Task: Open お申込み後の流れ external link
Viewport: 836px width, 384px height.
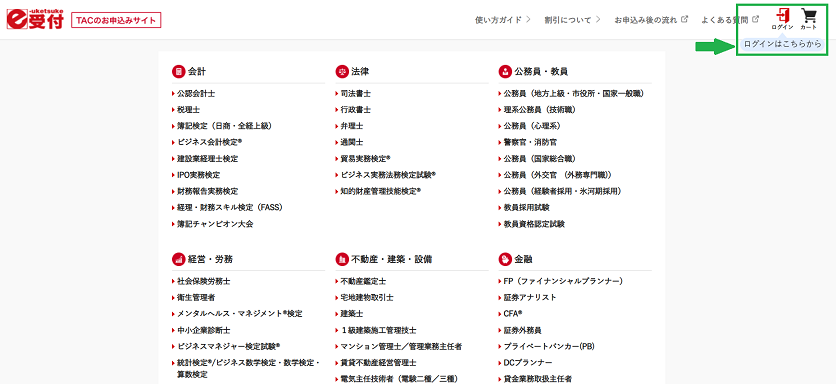Action: (651, 20)
